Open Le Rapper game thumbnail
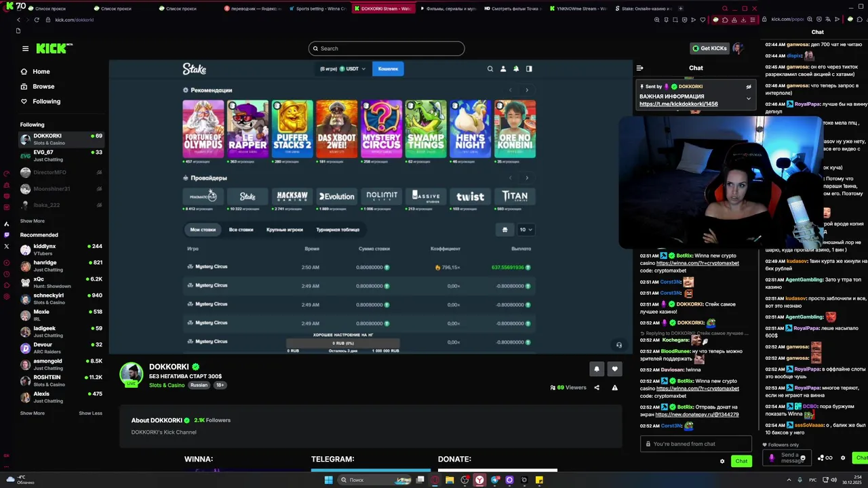868x488 pixels. tap(248, 129)
